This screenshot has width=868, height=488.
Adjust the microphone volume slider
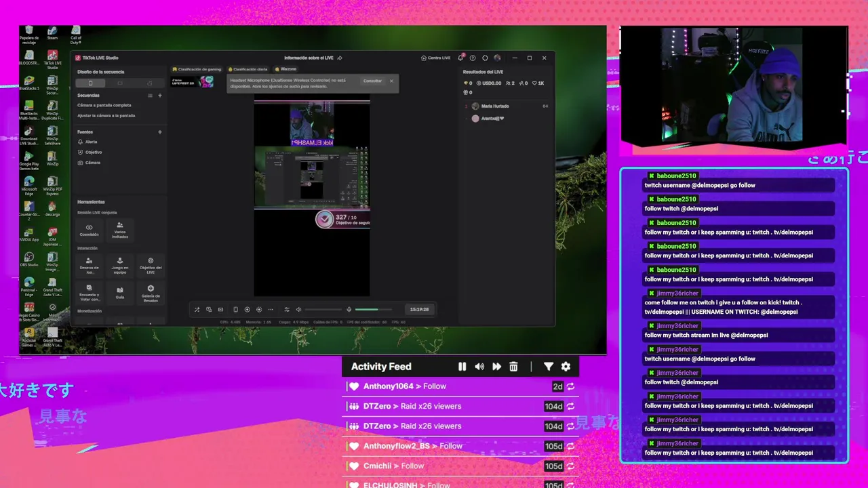pyautogui.click(x=374, y=310)
